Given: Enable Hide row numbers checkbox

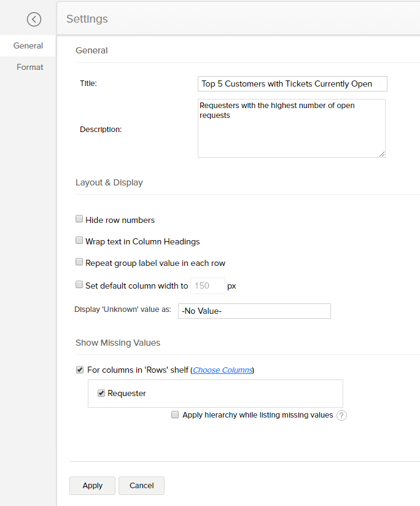Looking at the screenshot, I should click(x=79, y=219).
